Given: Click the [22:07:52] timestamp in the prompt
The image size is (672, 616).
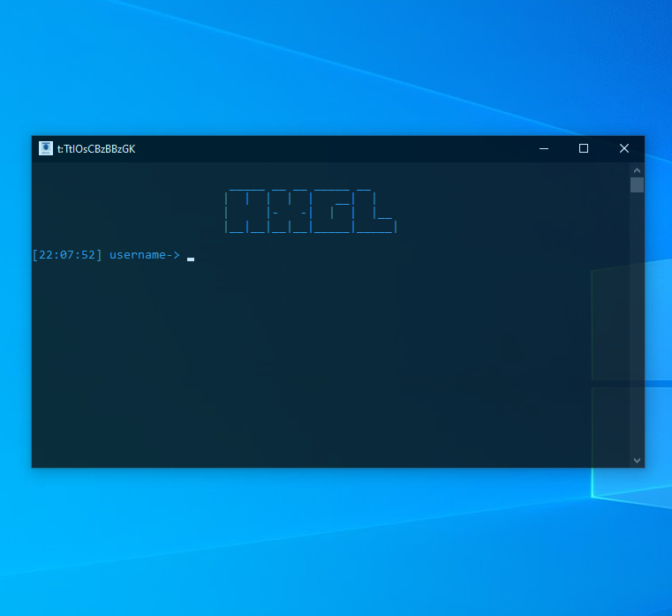Looking at the screenshot, I should 67,255.
